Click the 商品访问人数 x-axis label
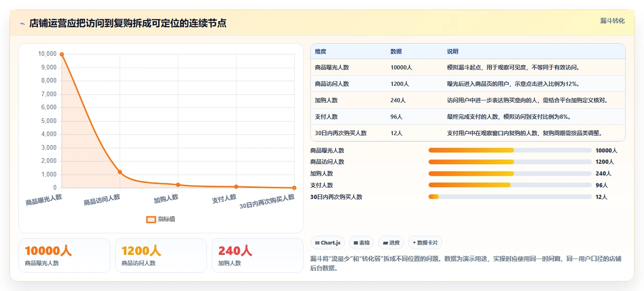Screen dimensions: 644x291 click(102, 200)
